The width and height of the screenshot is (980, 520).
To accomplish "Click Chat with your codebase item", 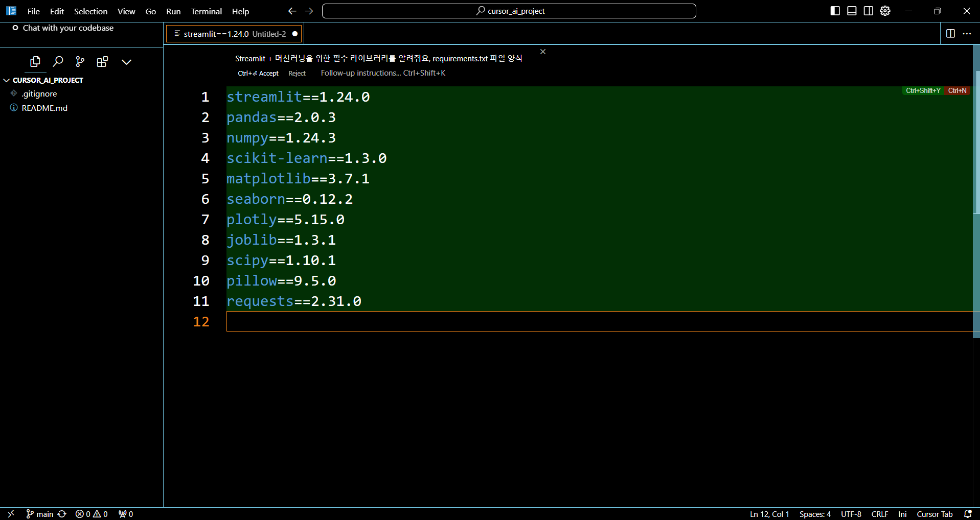I will tap(68, 28).
